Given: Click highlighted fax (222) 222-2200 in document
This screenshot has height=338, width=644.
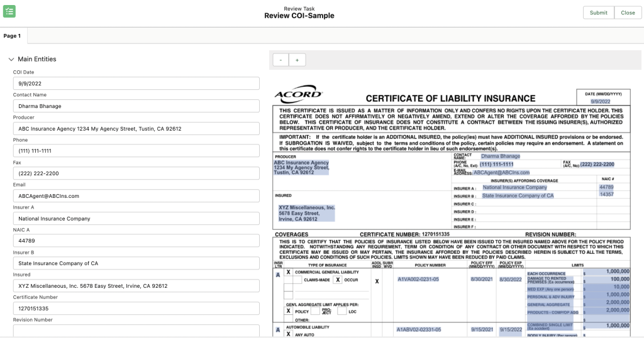Looking at the screenshot, I should pos(597,164).
